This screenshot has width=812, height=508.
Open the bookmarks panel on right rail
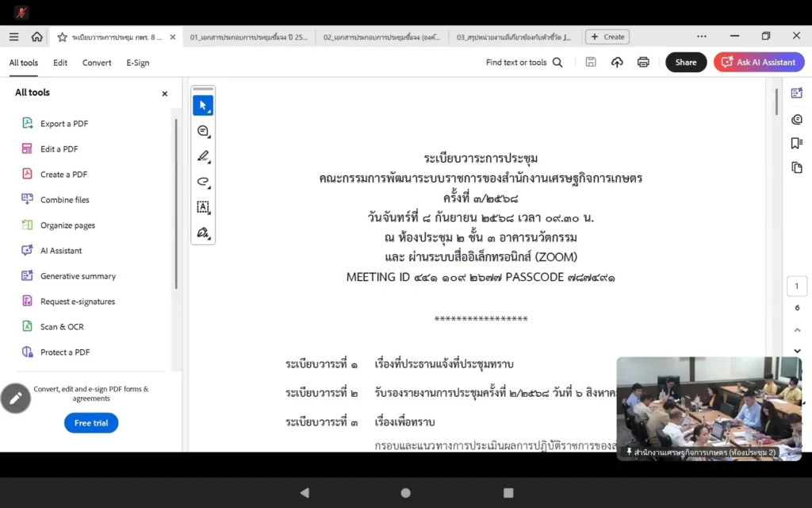(x=796, y=143)
